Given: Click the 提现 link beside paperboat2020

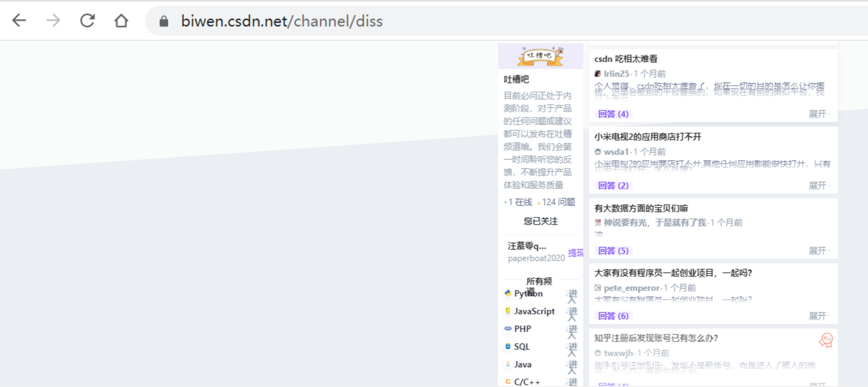Looking at the screenshot, I should [x=576, y=253].
